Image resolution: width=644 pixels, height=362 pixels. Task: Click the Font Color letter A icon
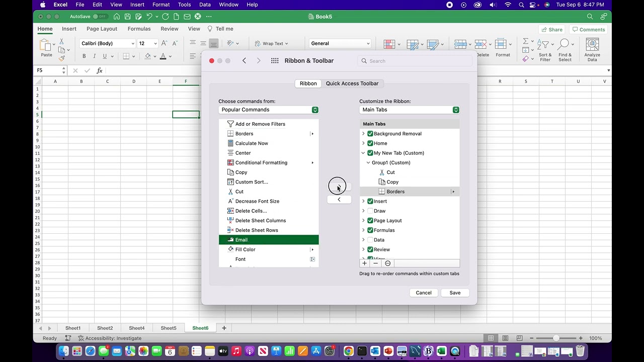tap(163, 56)
